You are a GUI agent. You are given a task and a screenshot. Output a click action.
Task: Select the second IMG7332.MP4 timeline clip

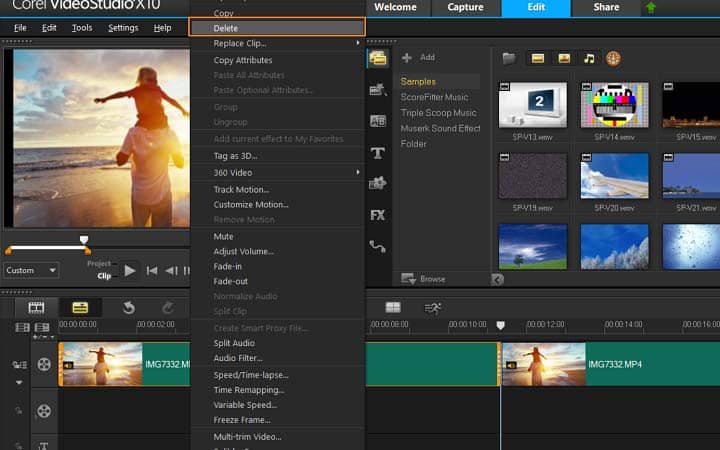(x=611, y=364)
